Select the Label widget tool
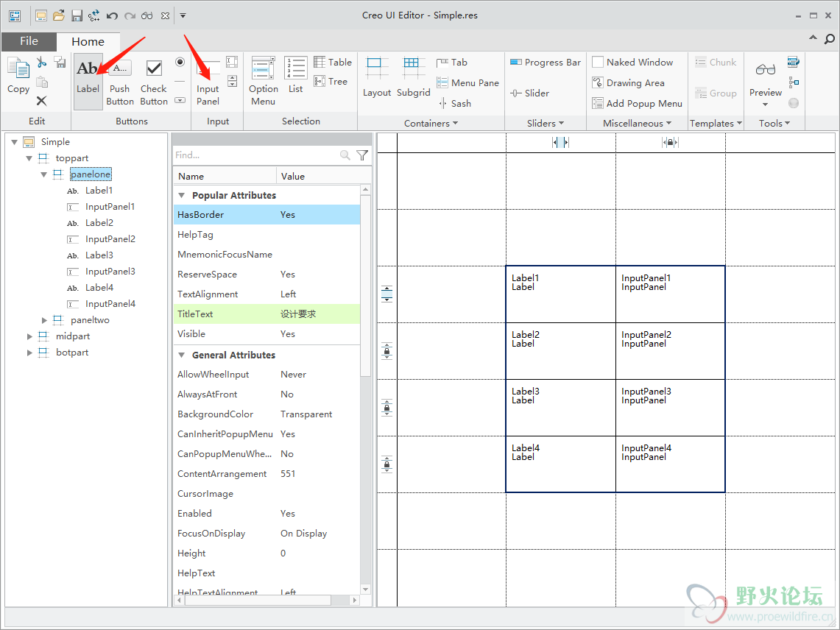This screenshot has height=630, width=840. (x=88, y=82)
